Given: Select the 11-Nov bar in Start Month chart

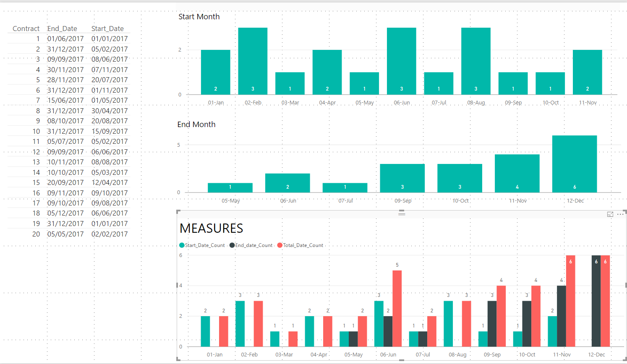Looking at the screenshot, I should [x=588, y=72].
